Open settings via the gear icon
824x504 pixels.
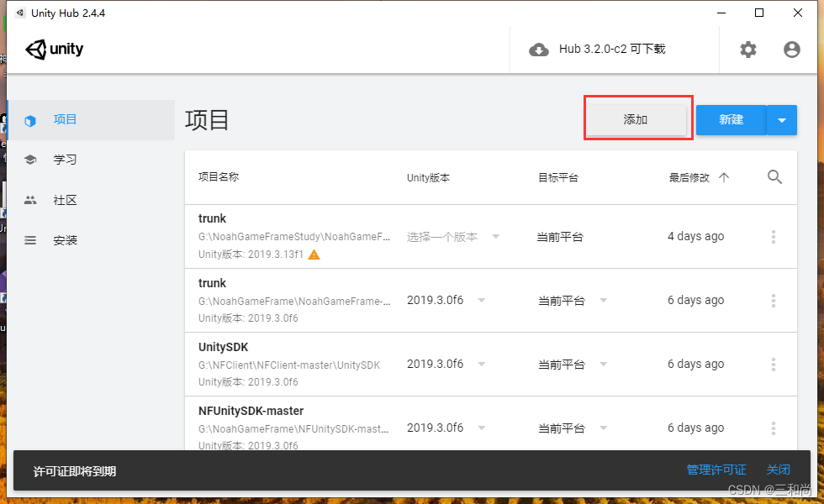[x=747, y=50]
